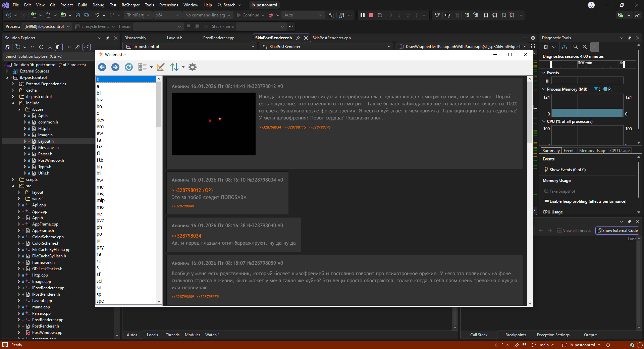Screen dimensions: 644x349
Task: Click the Save All toolbar icon
Action: (x=87, y=15)
